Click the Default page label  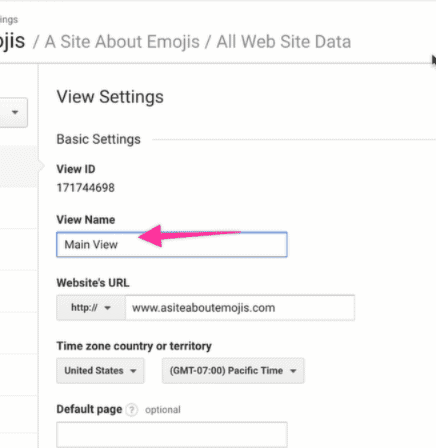[89, 409]
